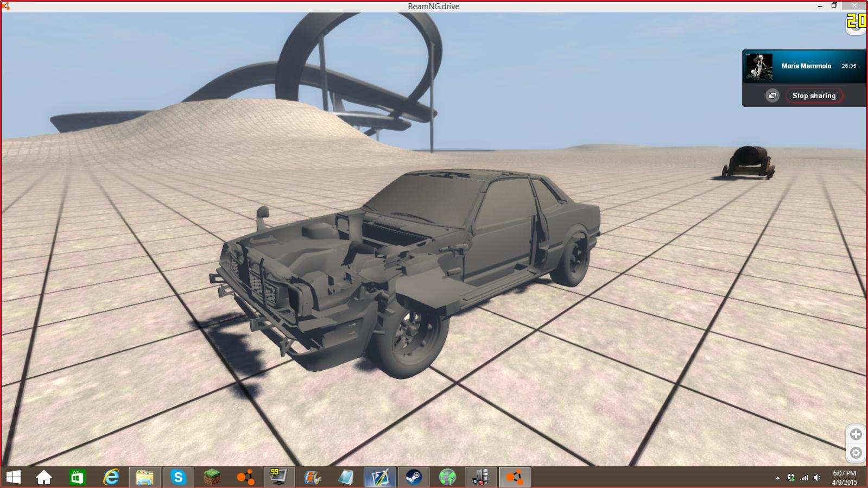Open the Windows Store taskbar icon
This screenshot has width=868, height=488.
click(x=77, y=477)
